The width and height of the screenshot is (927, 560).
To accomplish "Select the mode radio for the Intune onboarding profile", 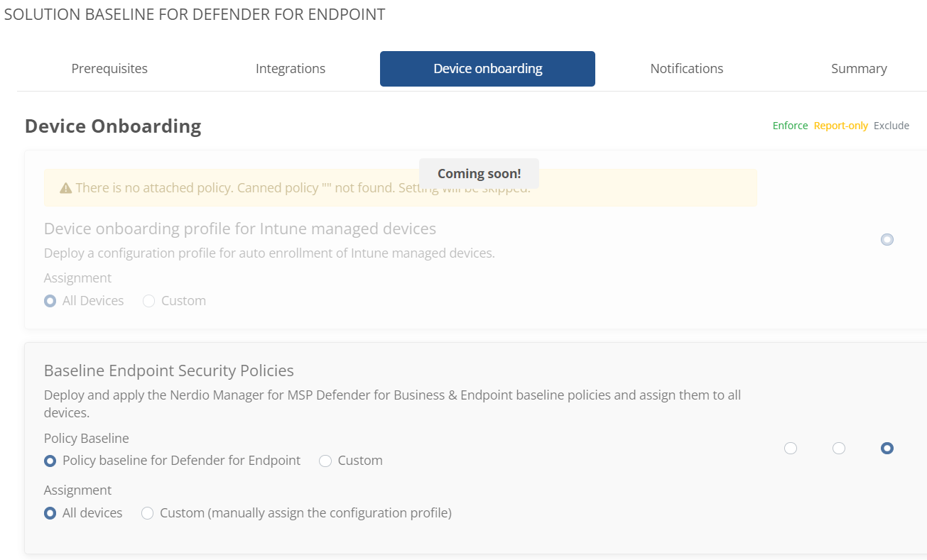I will 887,239.
